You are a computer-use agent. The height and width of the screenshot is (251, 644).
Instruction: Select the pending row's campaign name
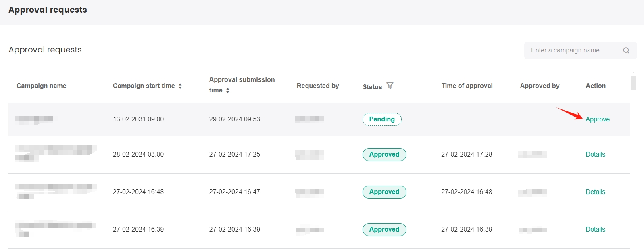click(34, 119)
